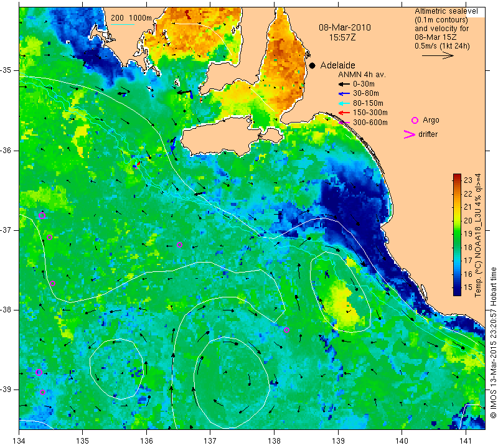Select the Argo float near 138.2°E, 38.25°S
The image size is (498, 448).
click(x=286, y=330)
